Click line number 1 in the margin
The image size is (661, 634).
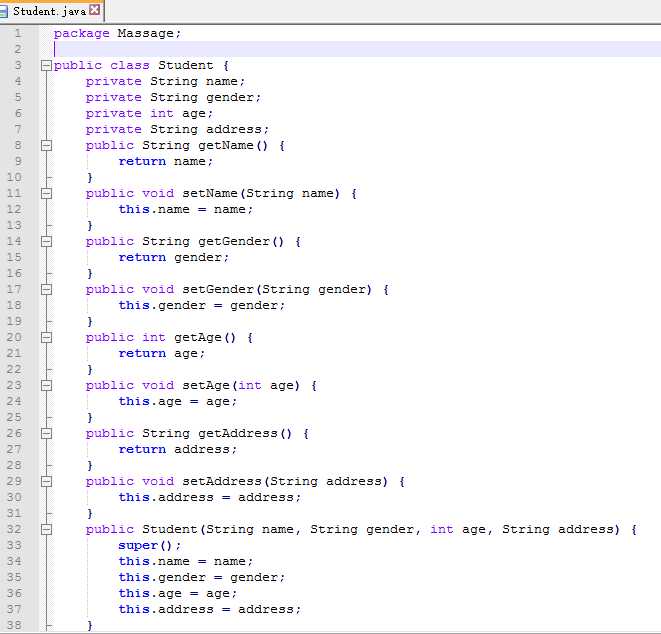pyautogui.click(x=18, y=33)
